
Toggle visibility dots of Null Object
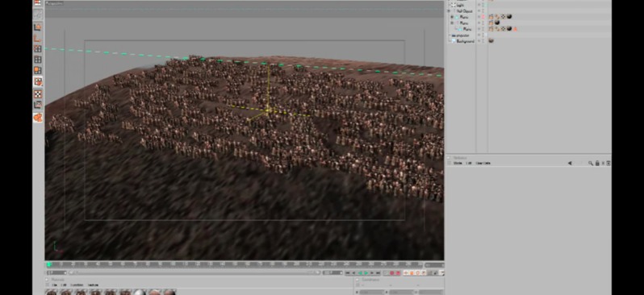479,11
